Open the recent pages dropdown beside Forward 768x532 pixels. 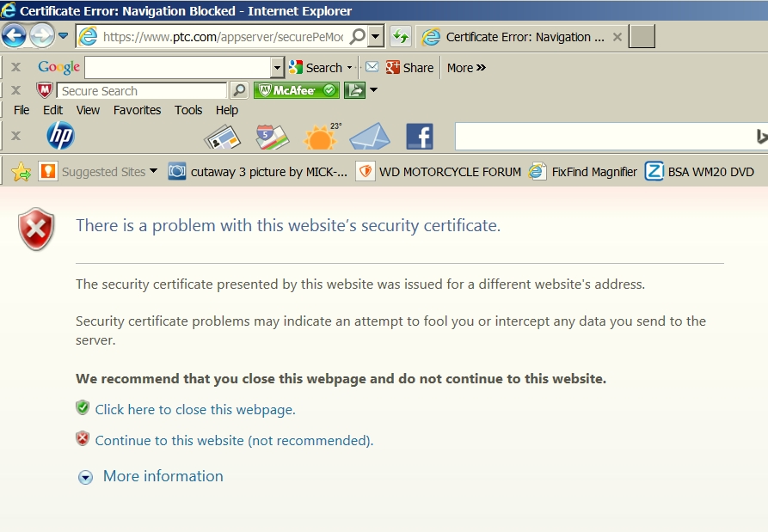[63, 36]
